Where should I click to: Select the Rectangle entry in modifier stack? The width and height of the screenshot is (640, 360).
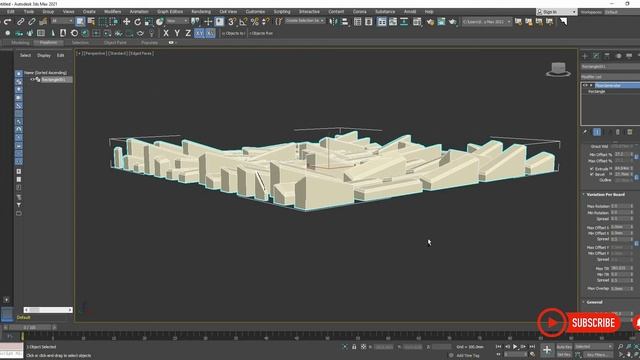pos(596,92)
